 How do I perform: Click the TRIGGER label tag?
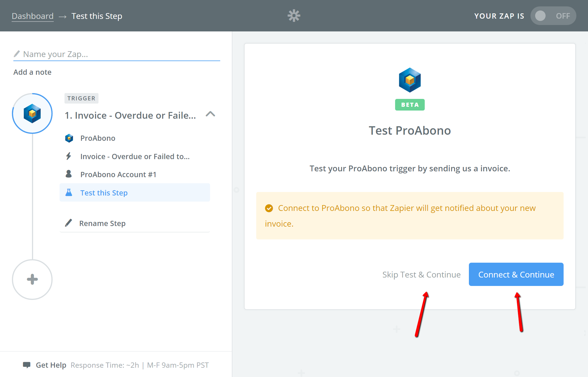click(81, 98)
